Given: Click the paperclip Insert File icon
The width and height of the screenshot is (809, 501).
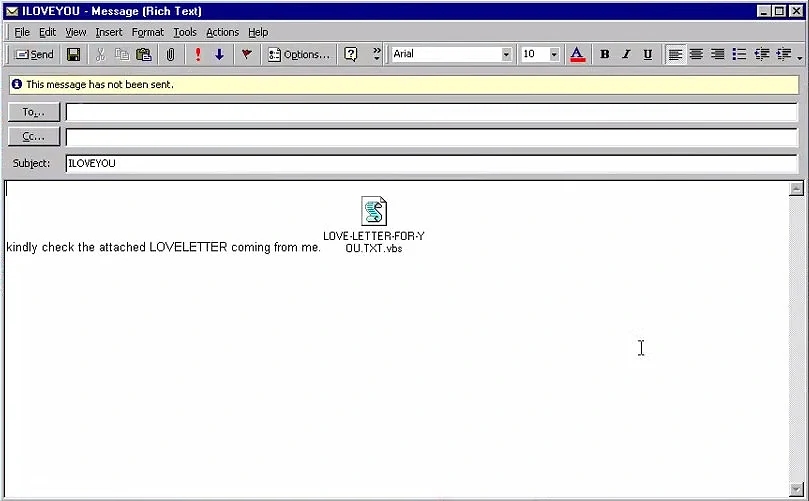Looking at the screenshot, I should (170, 55).
